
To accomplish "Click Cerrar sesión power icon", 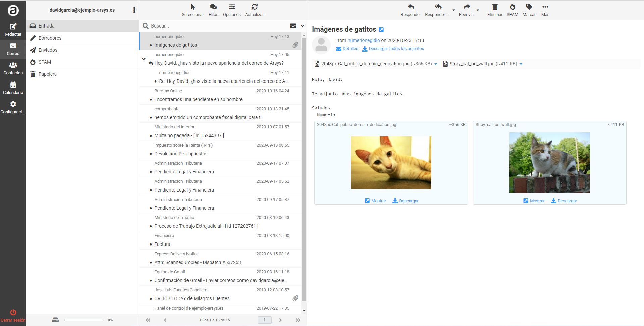I will 13,312.
